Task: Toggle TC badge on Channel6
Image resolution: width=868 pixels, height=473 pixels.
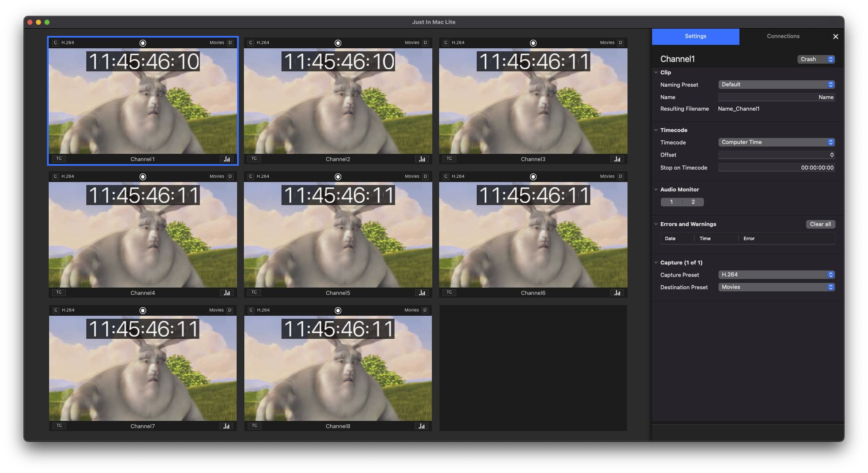Action: (449, 292)
